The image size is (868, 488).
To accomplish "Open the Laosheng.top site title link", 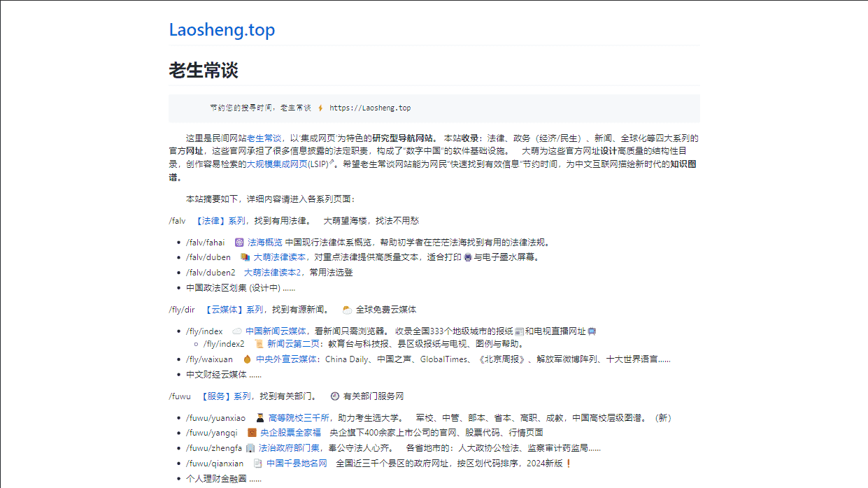I will point(222,29).
